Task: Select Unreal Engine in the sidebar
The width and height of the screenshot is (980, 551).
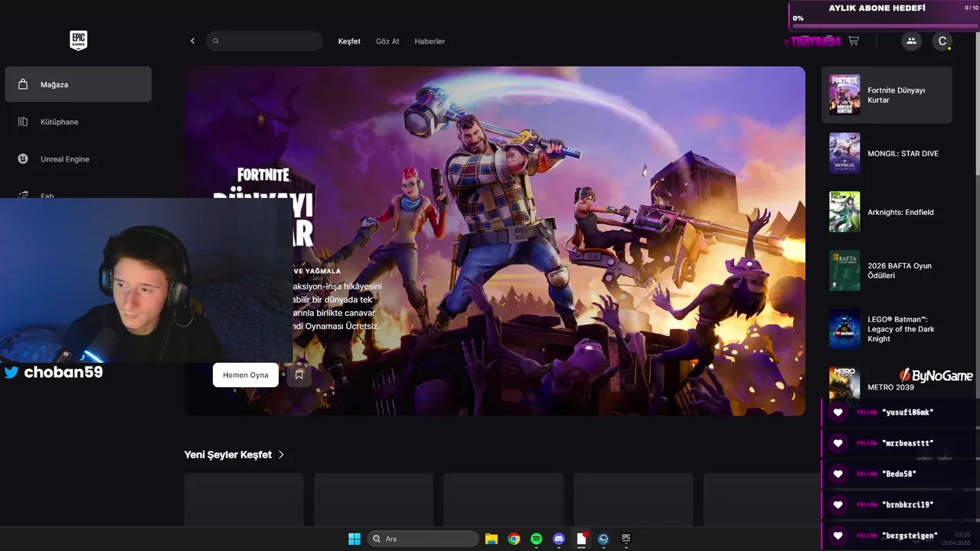Action: [x=78, y=159]
